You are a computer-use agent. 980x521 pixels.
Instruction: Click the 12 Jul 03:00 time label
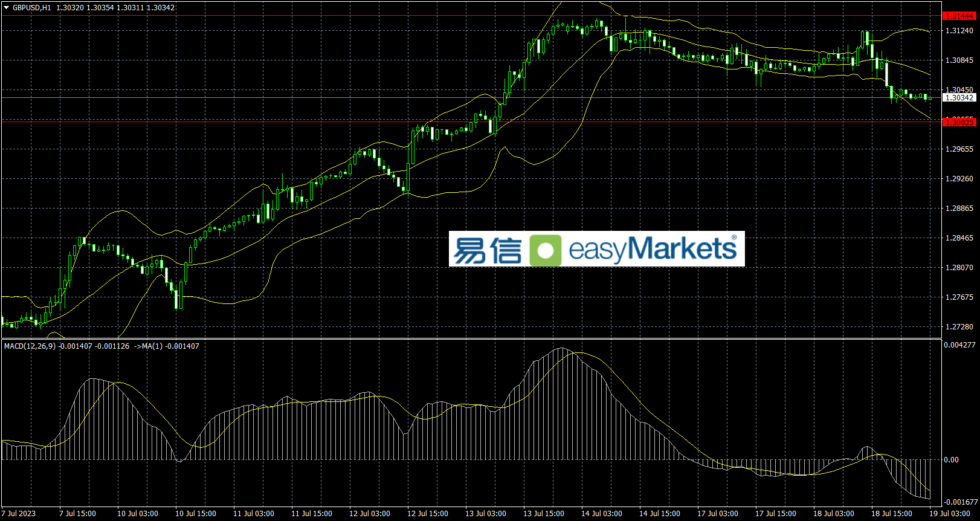coord(370,514)
